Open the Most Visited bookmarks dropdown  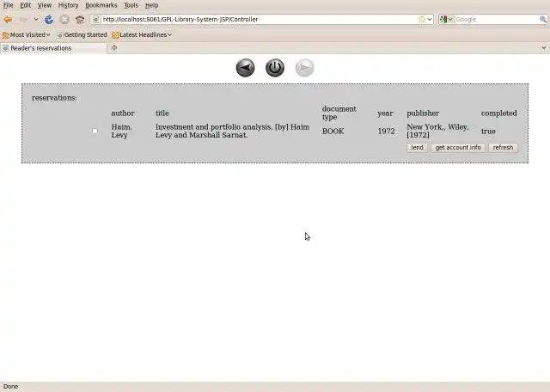click(x=27, y=34)
